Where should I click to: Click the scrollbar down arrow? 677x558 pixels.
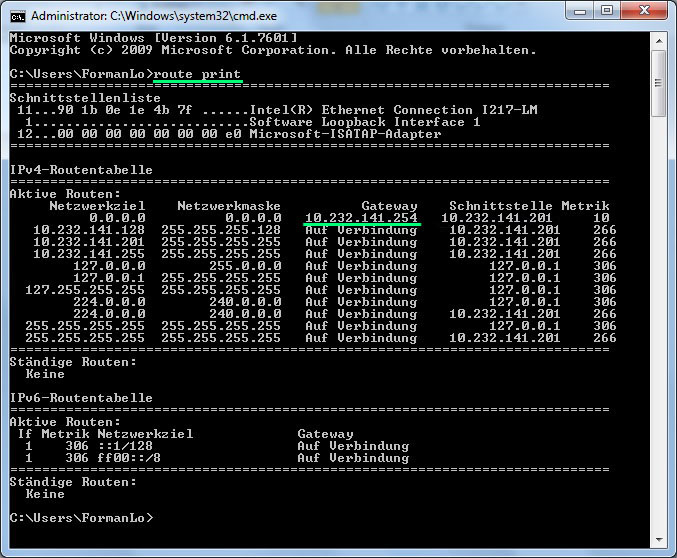[x=658, y=540]
